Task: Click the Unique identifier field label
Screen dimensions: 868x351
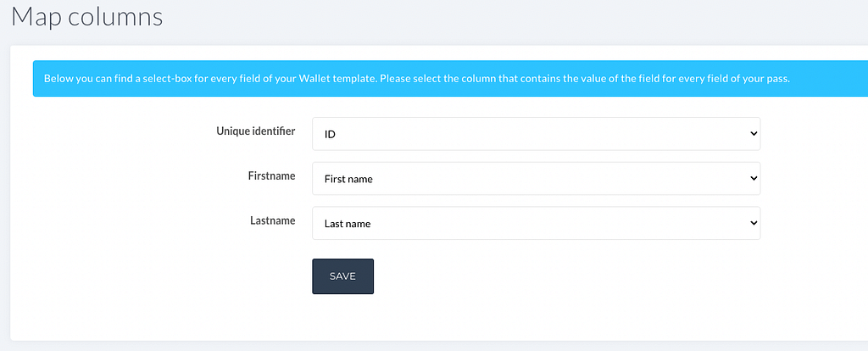Action: pos(256,131)
